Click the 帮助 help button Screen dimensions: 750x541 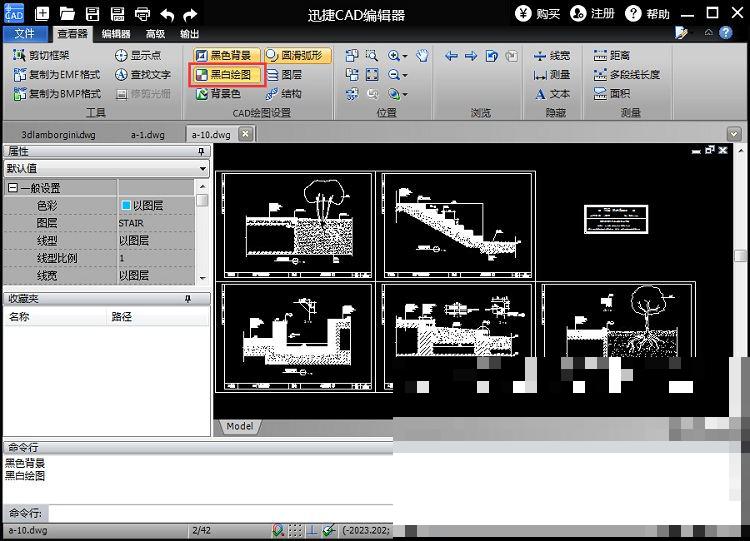tap(648, 13)
